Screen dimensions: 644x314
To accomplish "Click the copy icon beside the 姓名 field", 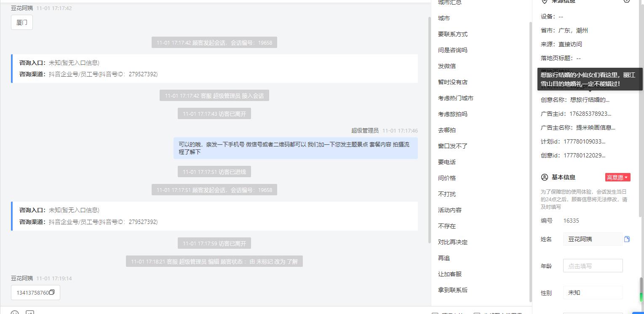I will click(627, 239).
